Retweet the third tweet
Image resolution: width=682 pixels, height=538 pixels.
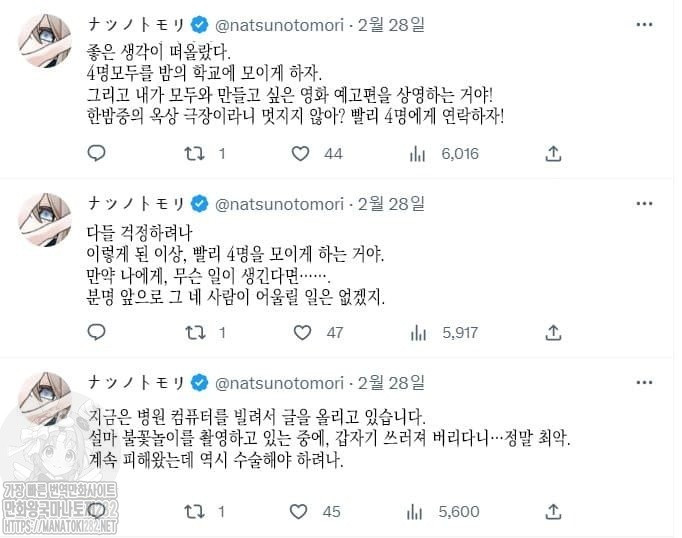tap(196, 510)
